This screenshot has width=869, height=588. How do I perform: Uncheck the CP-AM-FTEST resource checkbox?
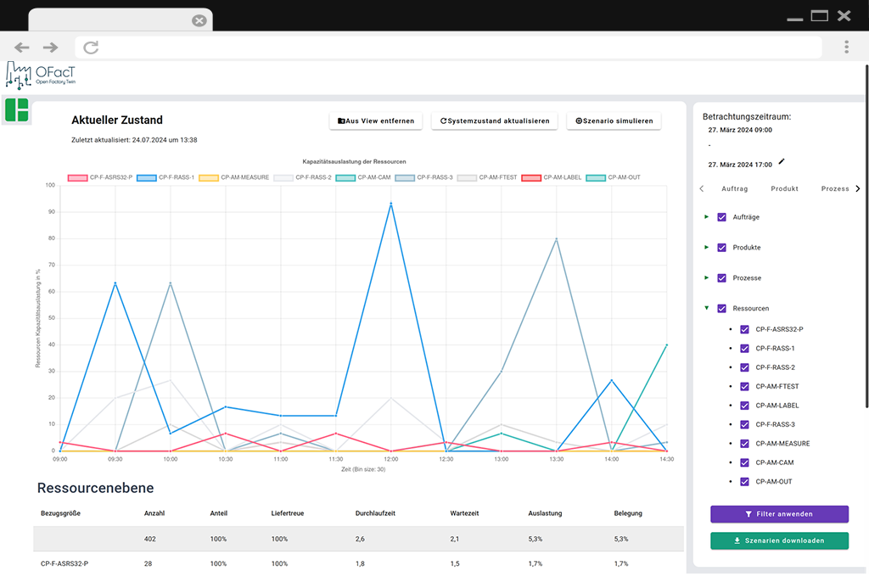click(x=744, y=386)
